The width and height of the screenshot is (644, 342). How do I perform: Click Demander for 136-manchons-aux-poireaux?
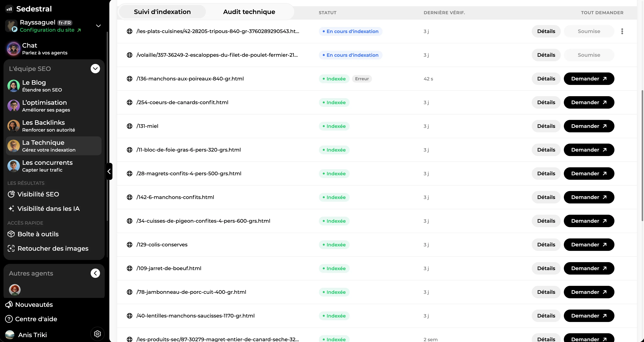(589, 79)
